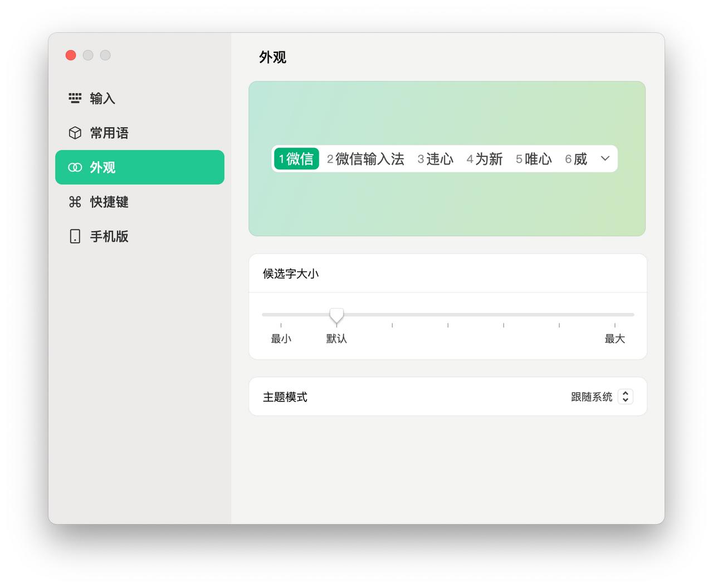The width and height of the screenshot is (713, 588).
Task: Set candidate size at the 最大 tick
Action: 615,325
